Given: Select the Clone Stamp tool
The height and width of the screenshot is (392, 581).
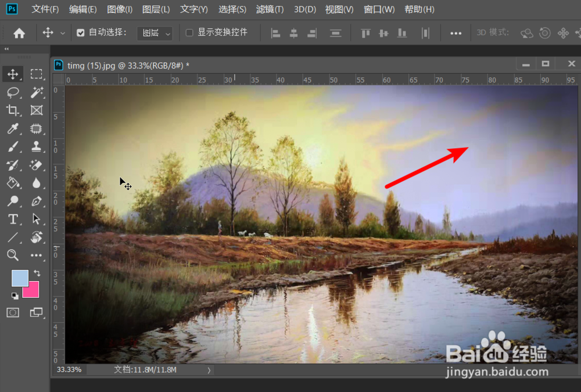Looking at the screenshot, I should pos(36,147).
